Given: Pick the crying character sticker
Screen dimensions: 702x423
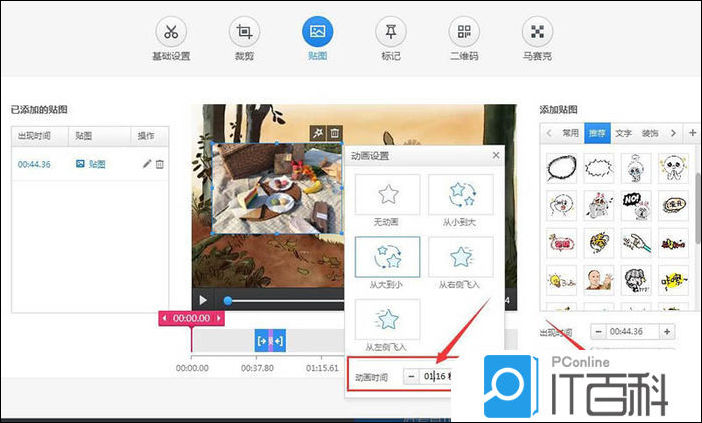Looking at the screenshot, I should click(x=636, y=168).
